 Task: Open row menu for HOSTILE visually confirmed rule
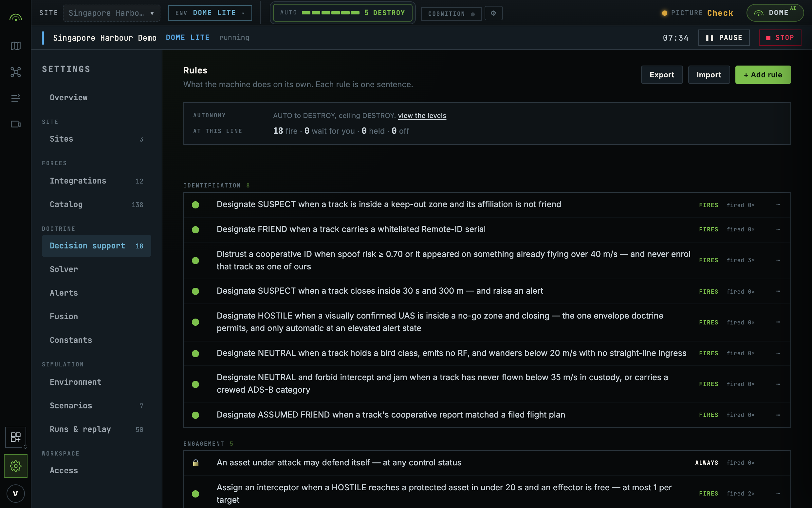click(x=778, y=322)
